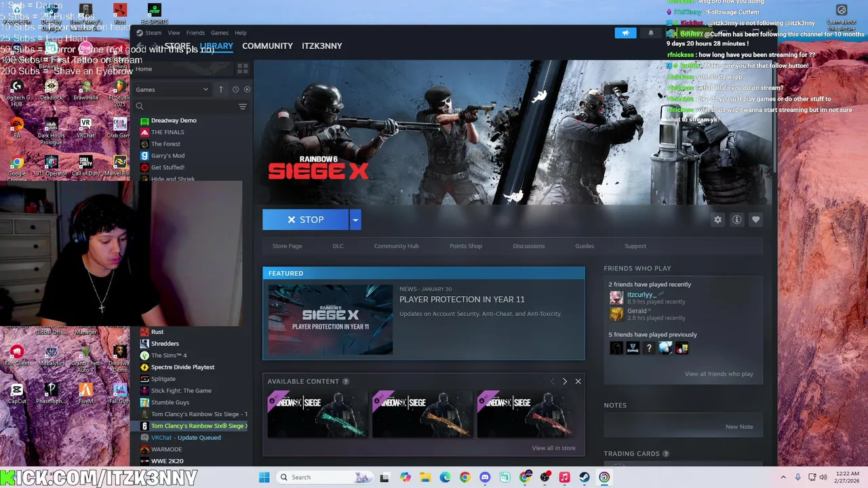Stop the running game with the STOP button
The height and width of the screenshot is (488, 868).
(305, 220)
